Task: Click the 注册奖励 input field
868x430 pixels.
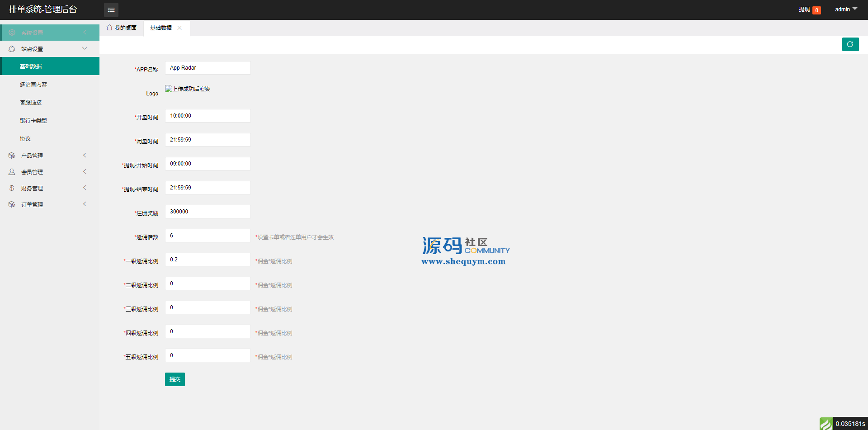Action: tap(208, 212)
